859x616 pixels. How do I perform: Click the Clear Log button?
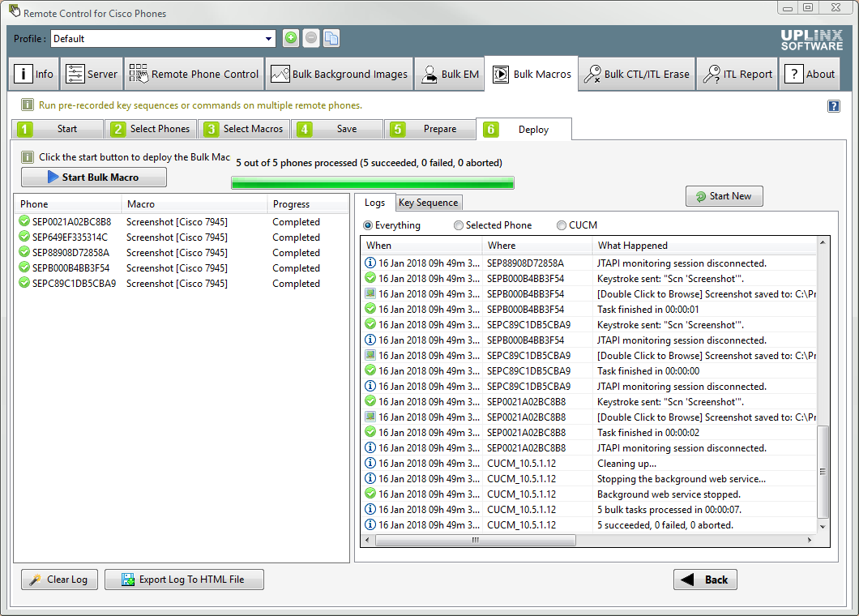(59, 580)
